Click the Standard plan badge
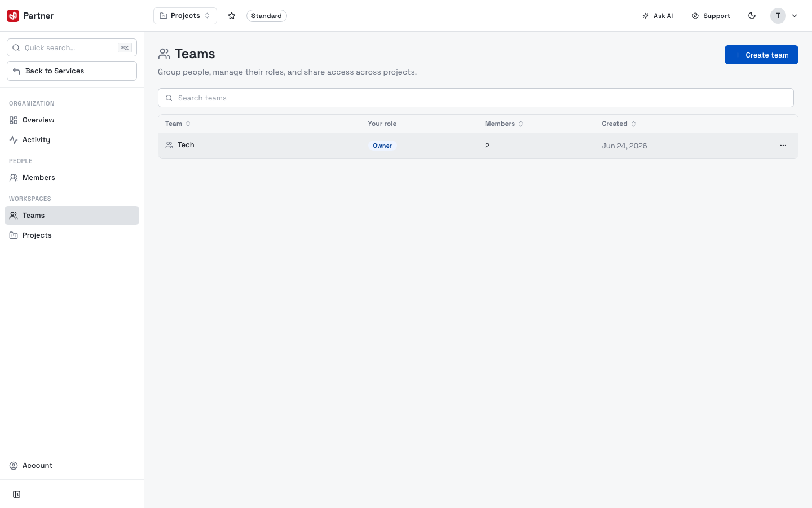This screenshot has width=812, height=508. coord(266,16)
